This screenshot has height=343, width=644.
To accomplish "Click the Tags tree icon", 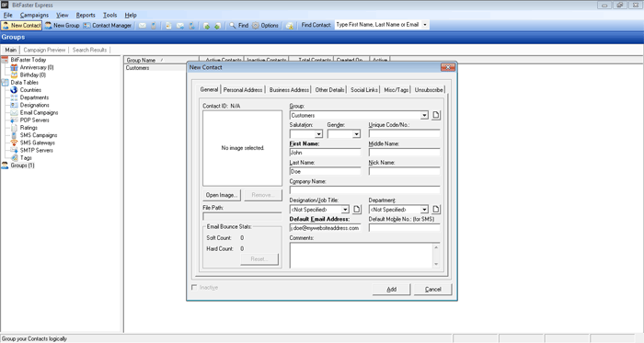I will 14,157.
